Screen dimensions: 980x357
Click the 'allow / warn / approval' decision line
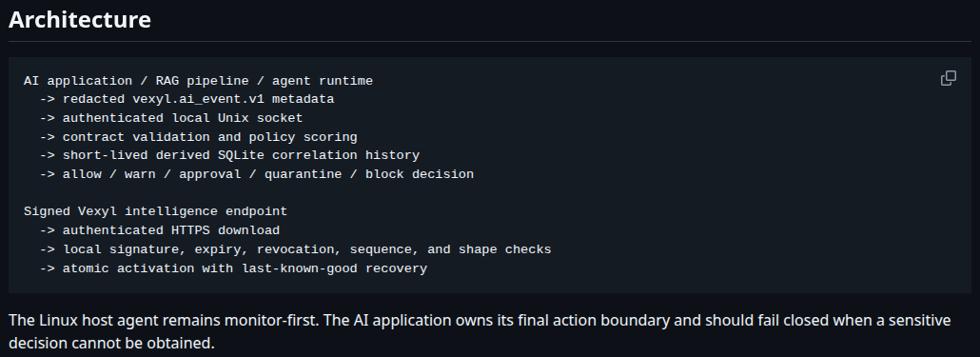[256, 174]
